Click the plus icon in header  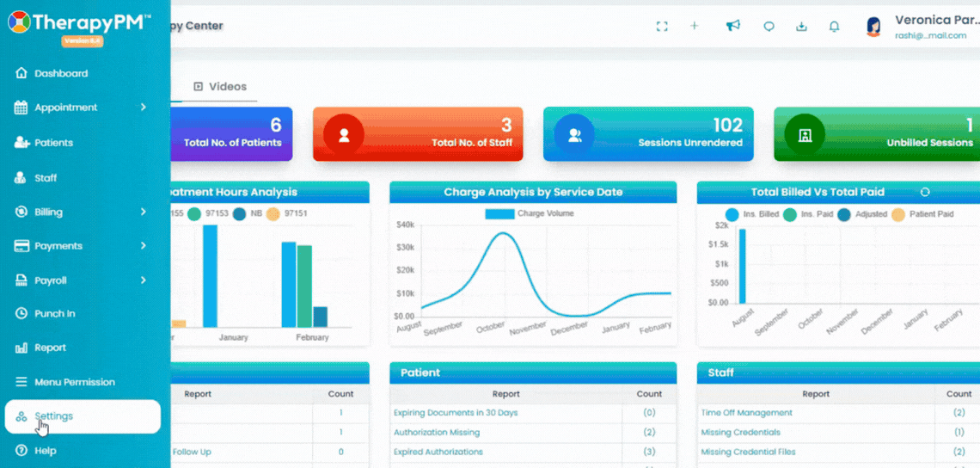tap(694, 26)
